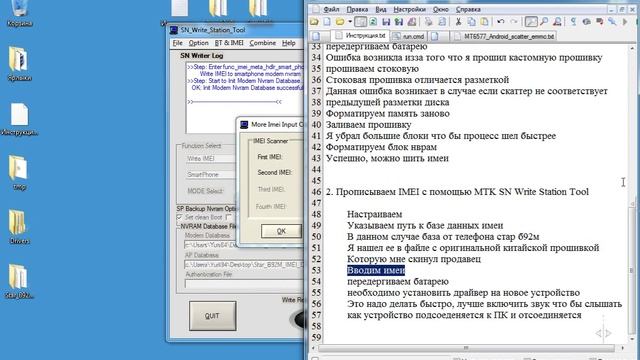The height and width of the screenshot is (360, 640).
Task: Toggle the Set clean Boot checkbox
Action: coord(180,217)
